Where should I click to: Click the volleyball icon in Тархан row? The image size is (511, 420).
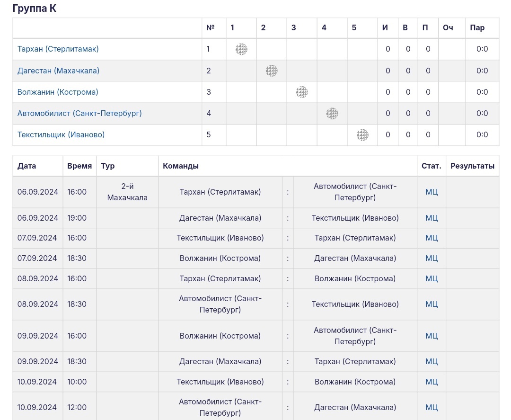point(241,49)
